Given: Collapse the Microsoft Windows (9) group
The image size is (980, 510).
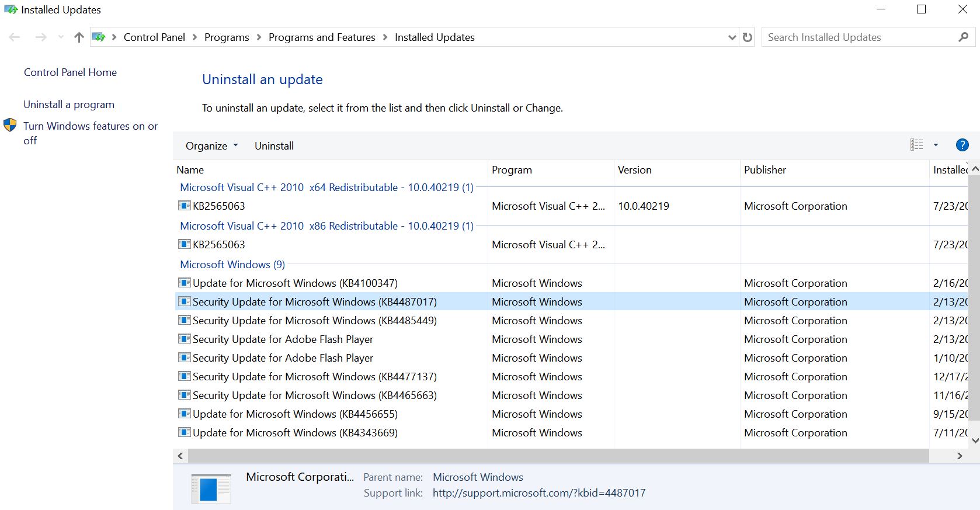Looking at the screenshot, I should 232,265.
